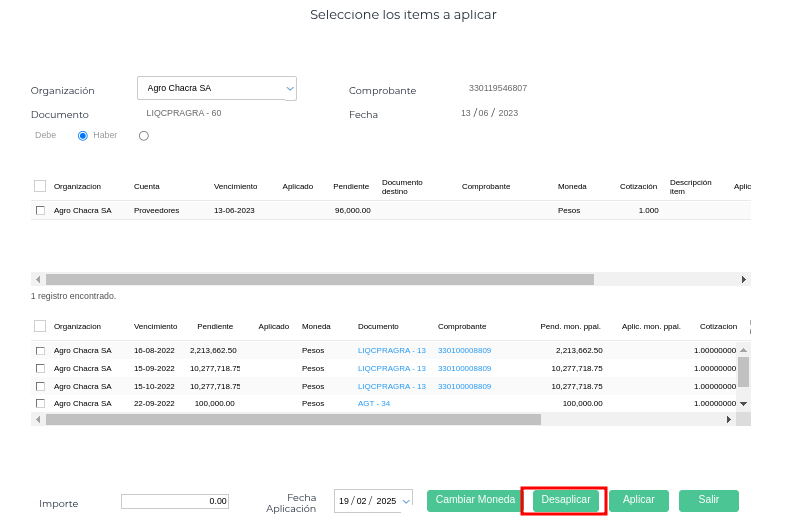Open the AGT - 34 document link
Screen dimensions: 806x522
click(374, 404)
